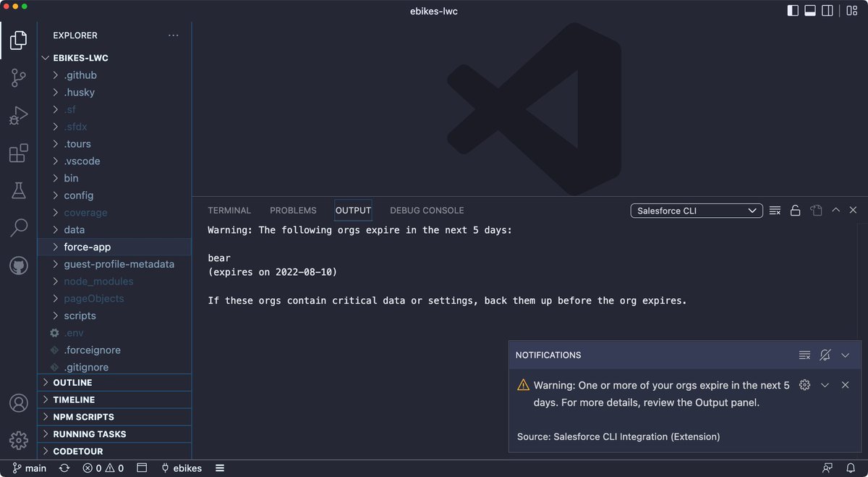Switch to the DEBUG CONSOLE tab

[x=427, y=211]
